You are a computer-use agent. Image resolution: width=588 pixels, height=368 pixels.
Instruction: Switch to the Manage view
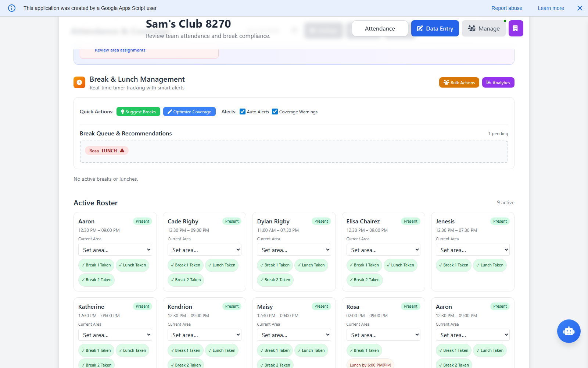tap(484, 28)
